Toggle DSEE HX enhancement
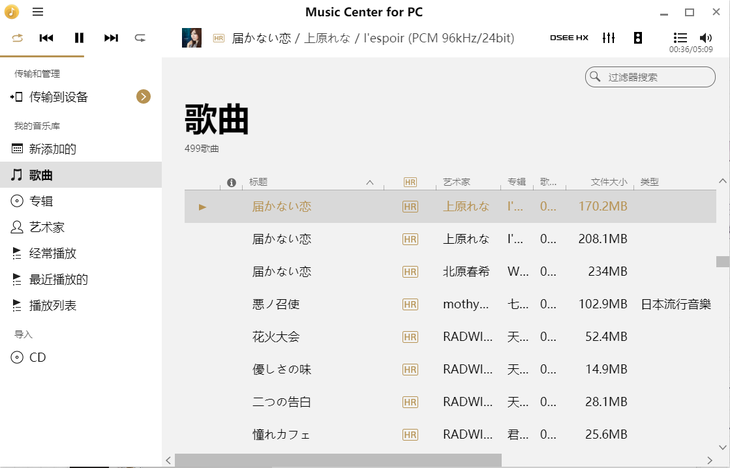The image size is (730, 468). coord(569,38)
